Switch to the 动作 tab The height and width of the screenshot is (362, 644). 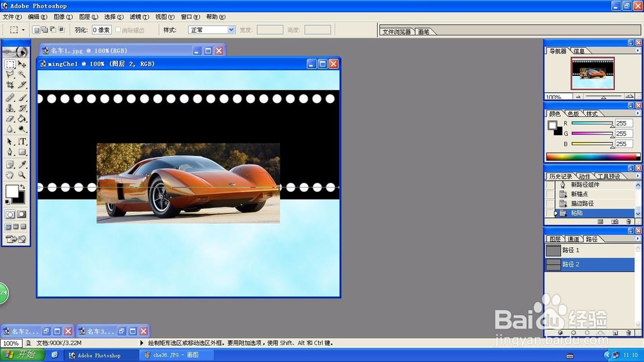click(584, 176)
